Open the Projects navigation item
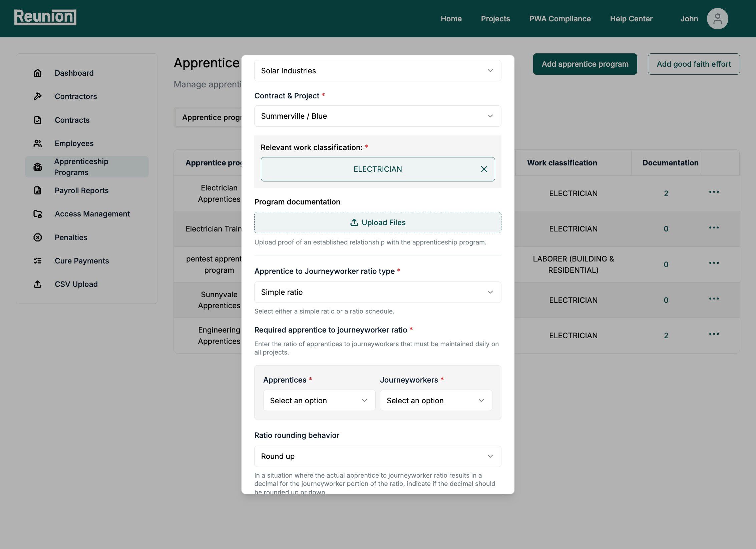The width and height of the screenshot is (756, 549). [495, 19]
